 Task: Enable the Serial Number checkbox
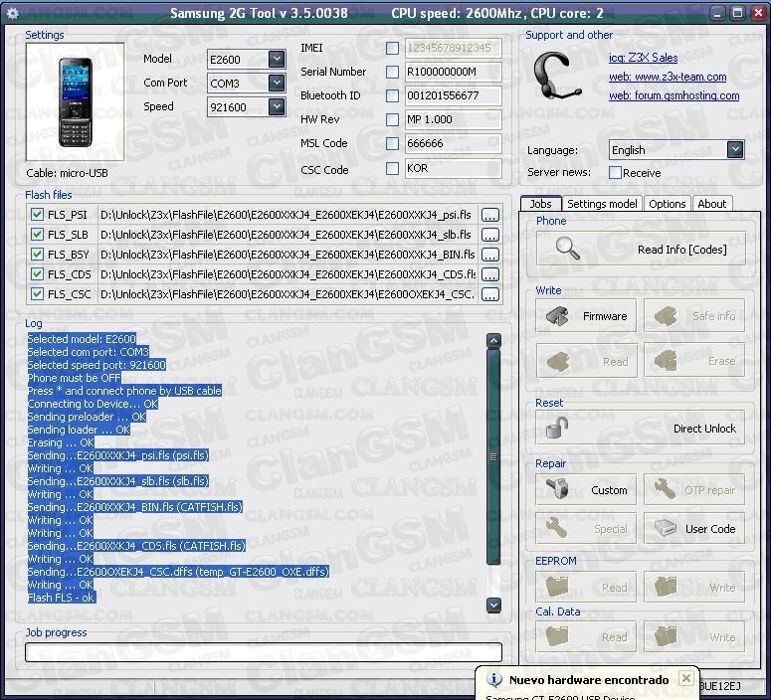pos(392,72)
